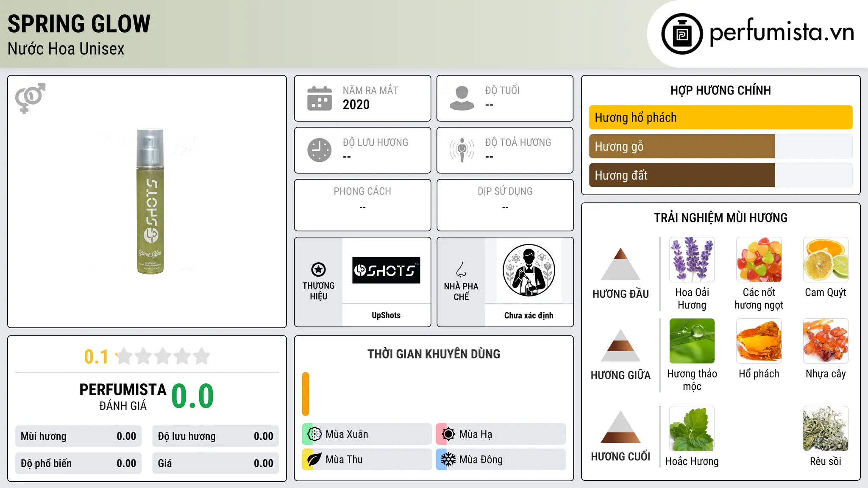Click the 0.1 user rating number
Viewport: 868px width, 488px height.
[x=96, y=357]
